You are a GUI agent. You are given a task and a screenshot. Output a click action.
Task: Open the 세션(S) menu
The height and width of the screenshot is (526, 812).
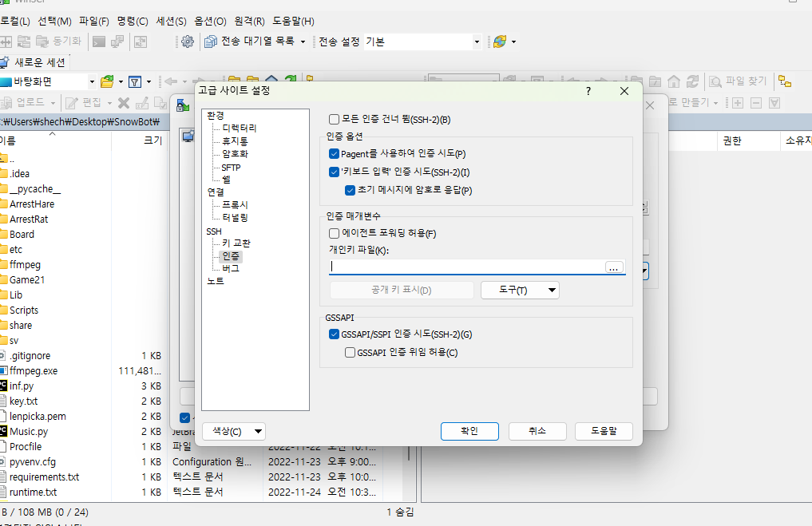point(172,22)
